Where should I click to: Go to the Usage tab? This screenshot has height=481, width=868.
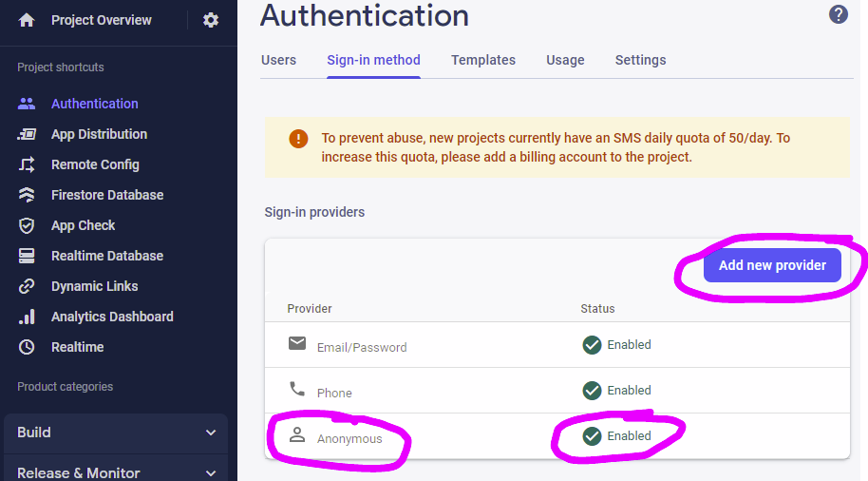click(565, 60)
